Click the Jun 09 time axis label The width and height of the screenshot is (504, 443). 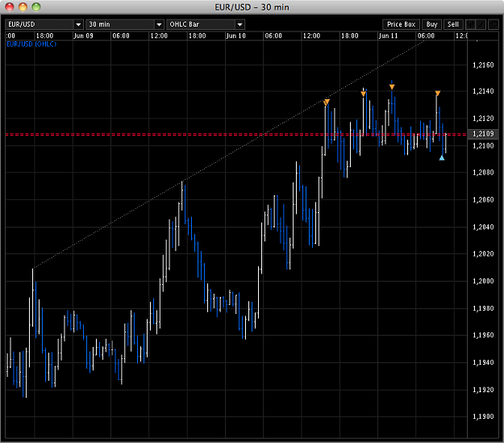[83, 36]
